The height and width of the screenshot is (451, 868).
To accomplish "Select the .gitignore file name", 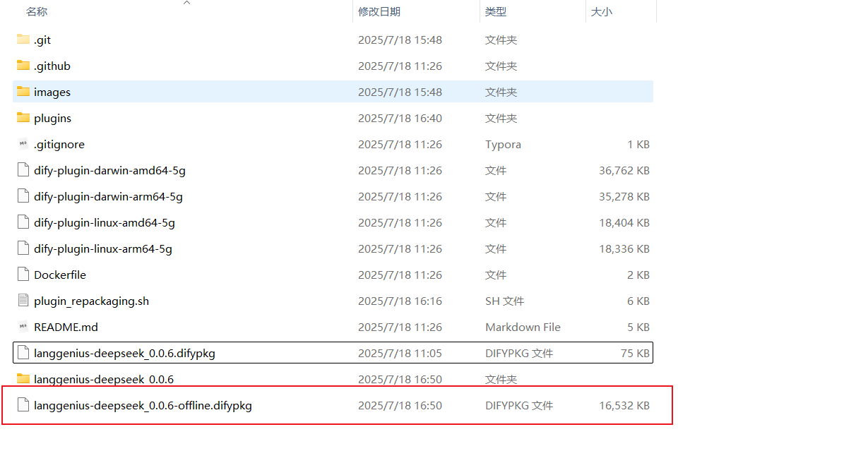I will (59, 144).
